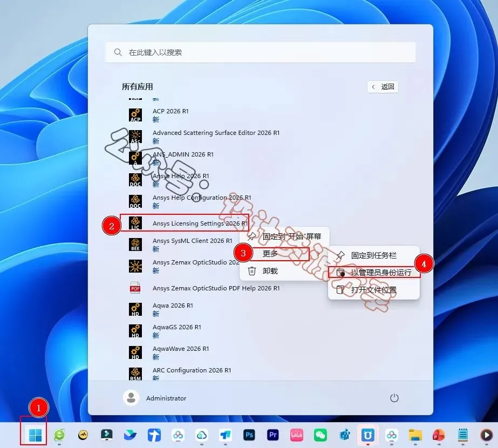Click the Administrator user avatar
The image size is (498, 448).
click(x=131, y=398)
